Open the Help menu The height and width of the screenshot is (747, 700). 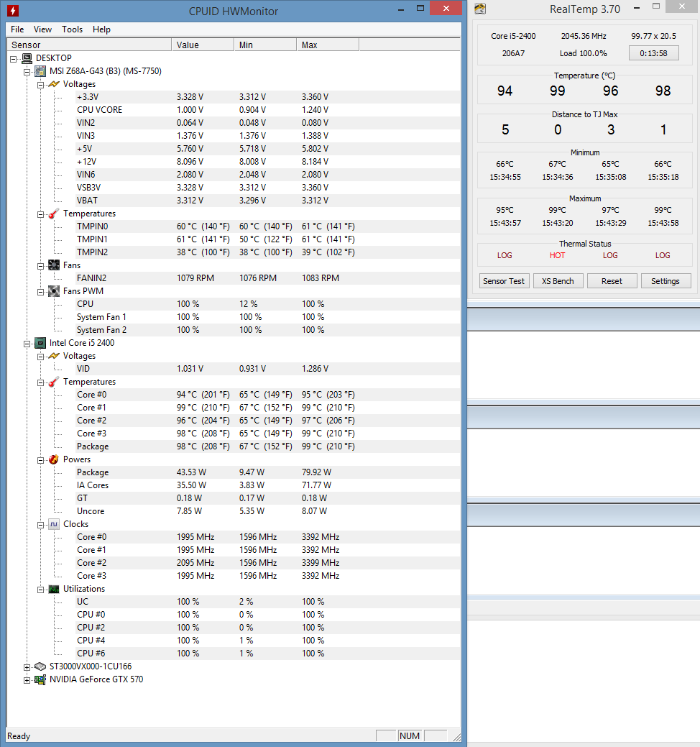(101, 29)
